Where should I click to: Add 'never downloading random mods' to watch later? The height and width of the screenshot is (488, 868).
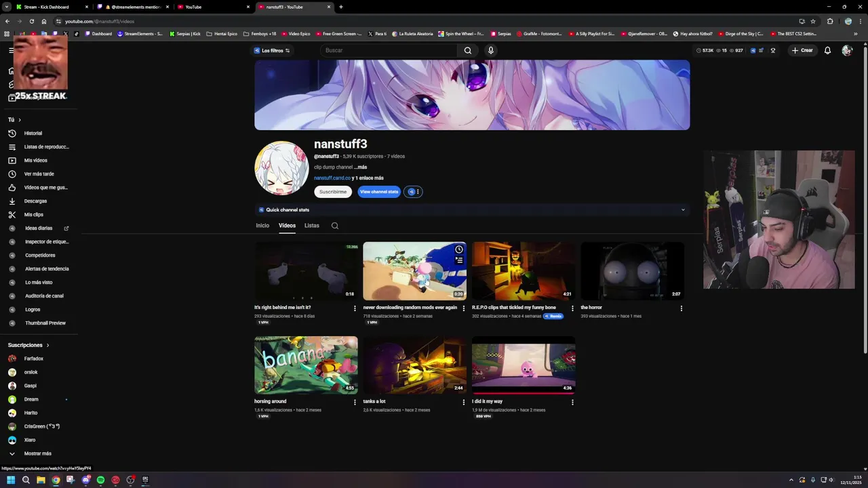pos(459,249)
